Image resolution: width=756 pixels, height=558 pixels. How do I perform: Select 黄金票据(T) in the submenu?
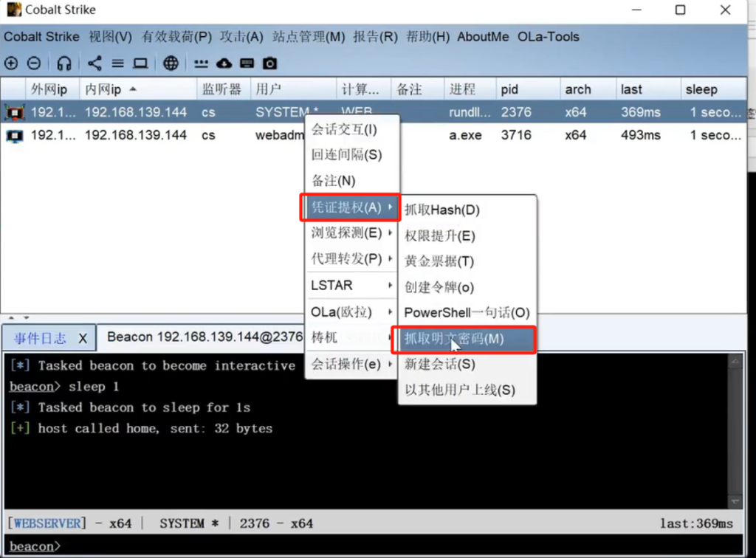coord(467,261)
